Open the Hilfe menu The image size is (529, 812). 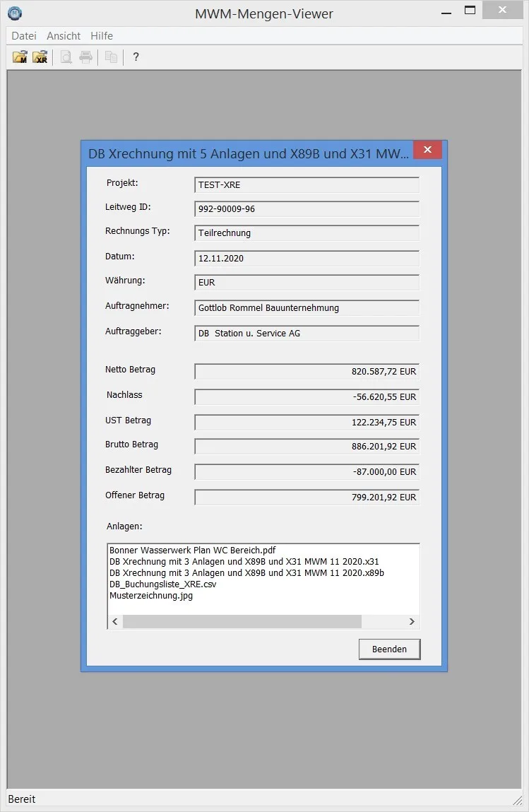coord(102,36)
